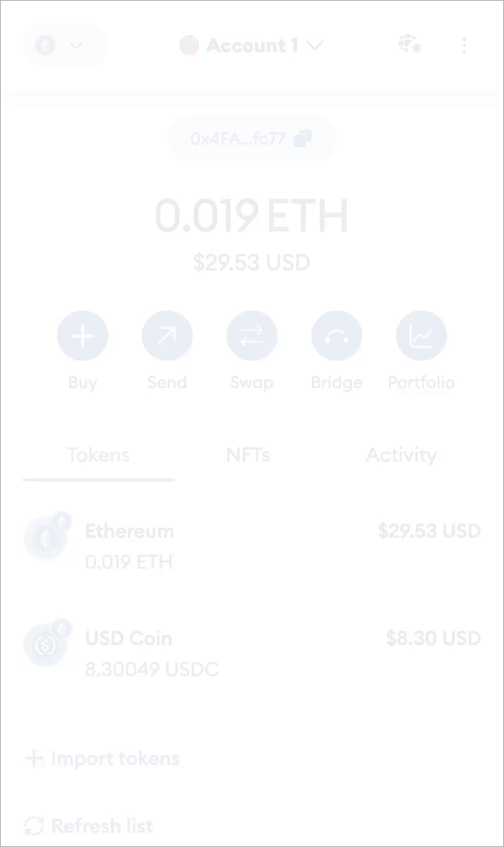Expand the network selector dropdown
The width and height of the screenshot is (504, 847).
(x=64, y=46)
